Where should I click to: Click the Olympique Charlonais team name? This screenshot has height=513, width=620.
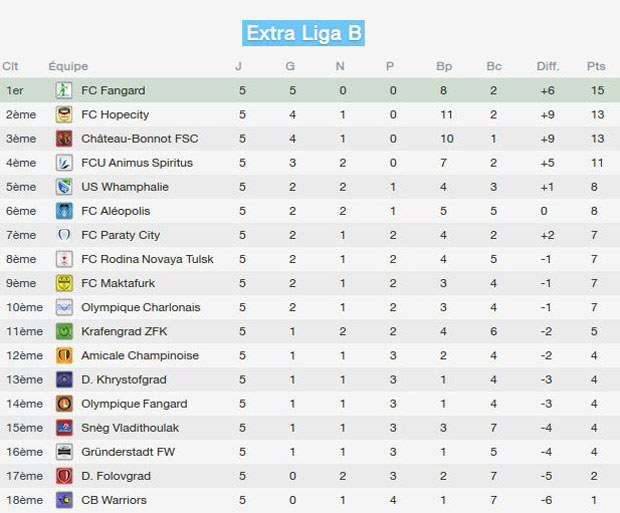(141, 307)
